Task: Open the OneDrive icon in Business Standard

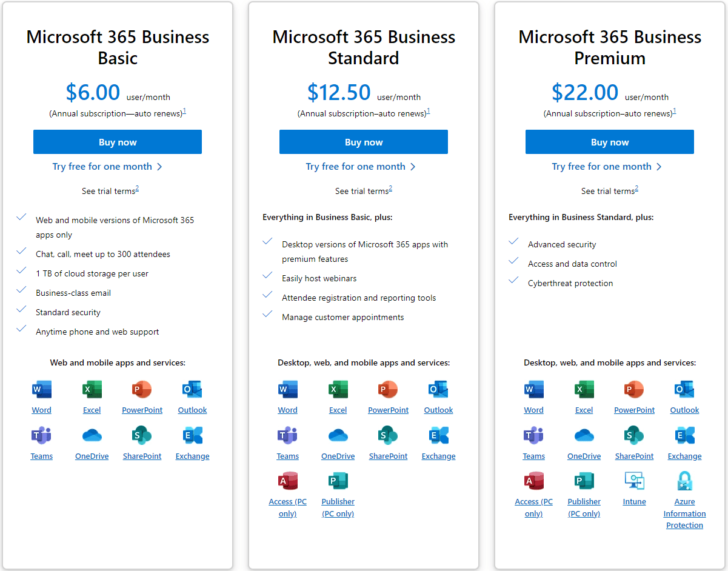Action: click(338, 435)
